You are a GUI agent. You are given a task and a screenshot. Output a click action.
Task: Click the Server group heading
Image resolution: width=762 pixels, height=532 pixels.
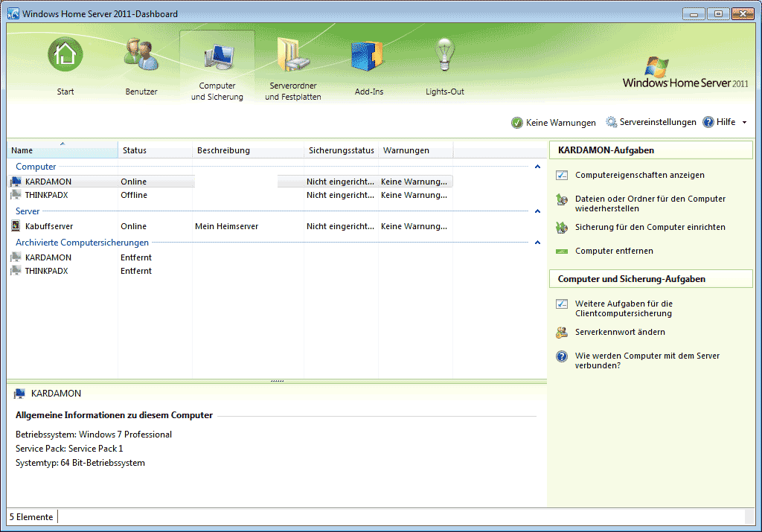click(28, 211)
